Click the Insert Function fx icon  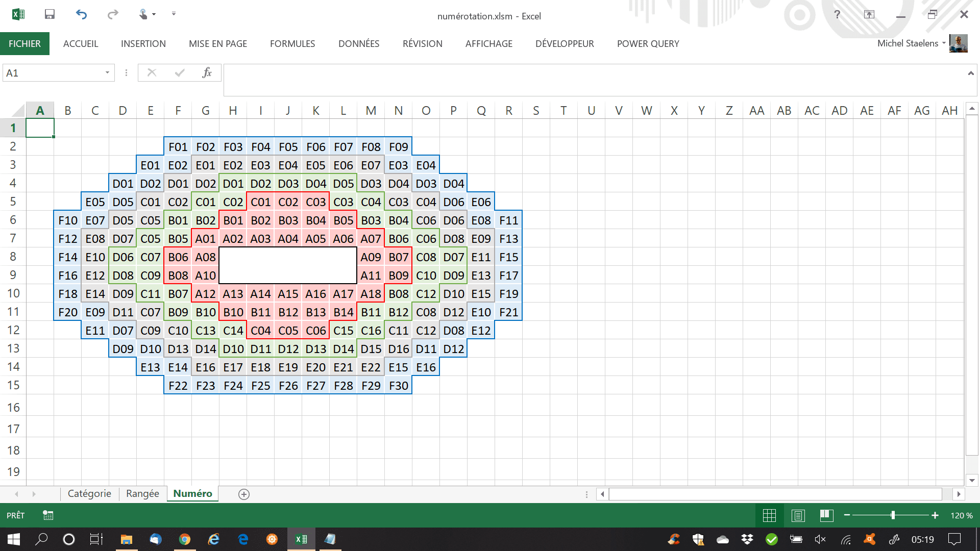tap(207, 73)
